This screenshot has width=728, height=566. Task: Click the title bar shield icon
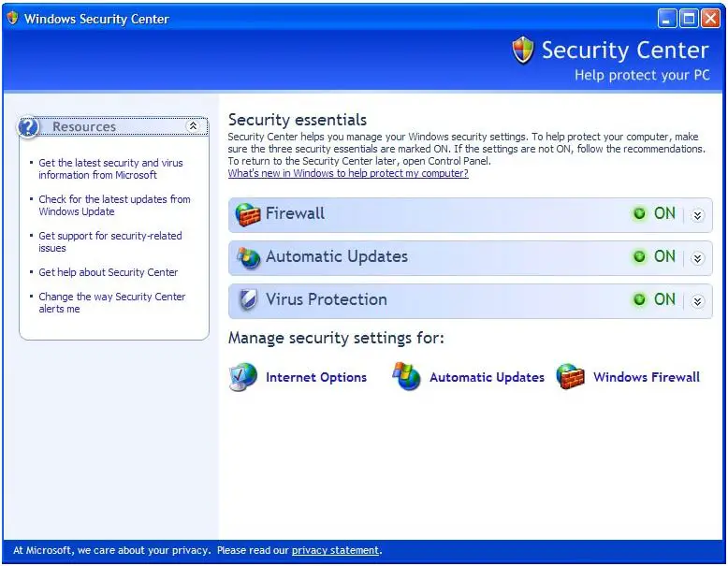point(12,18)
